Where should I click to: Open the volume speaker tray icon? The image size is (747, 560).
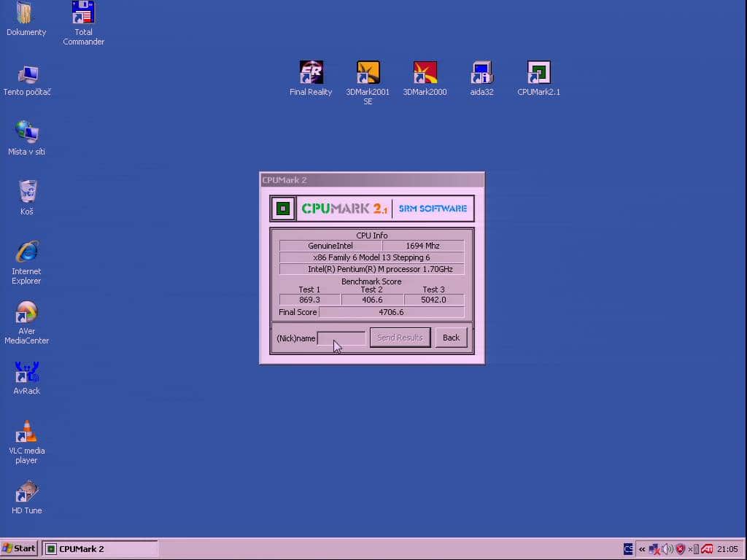click(x=667, y=549)
